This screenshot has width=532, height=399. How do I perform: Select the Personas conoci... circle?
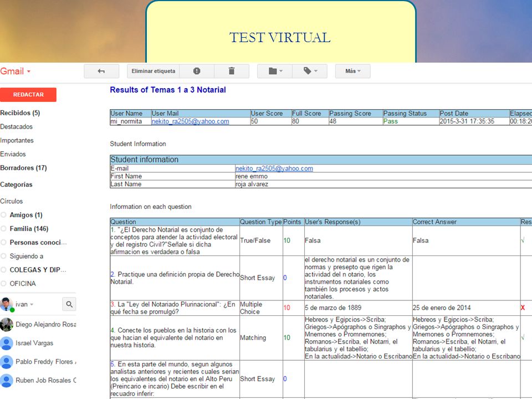pos(38,243)
